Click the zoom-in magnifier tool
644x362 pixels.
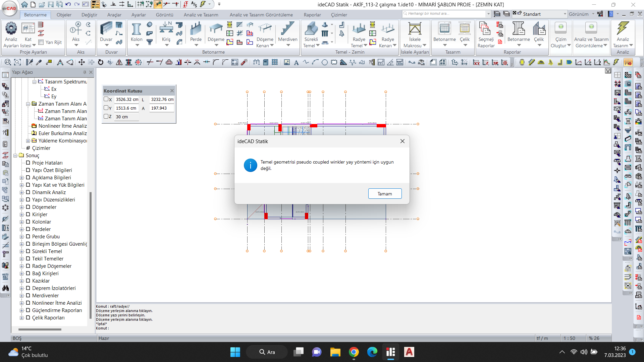click(x=8, y=62)
